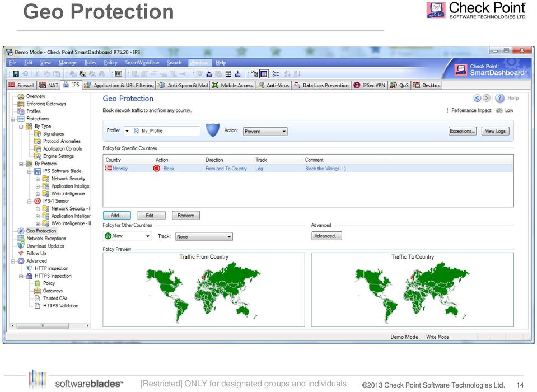Click the Norway flag icon
Viewport: 537px width, 392px height.
click(109, 168)
